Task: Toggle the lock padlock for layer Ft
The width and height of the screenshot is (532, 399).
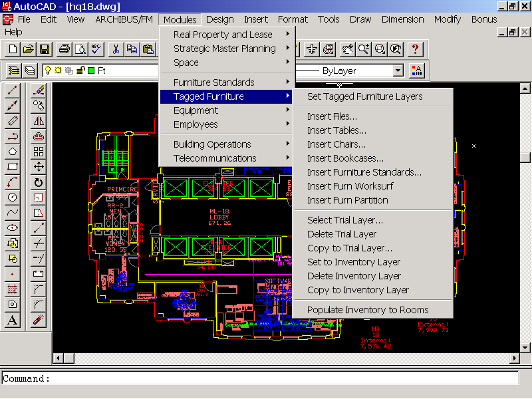Action: [x=80, y=70]
